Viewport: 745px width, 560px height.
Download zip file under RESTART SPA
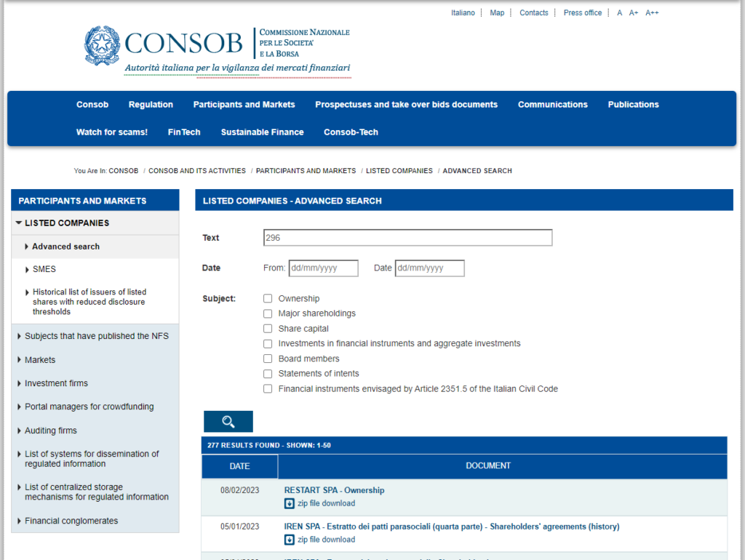[x=326, y=503]
